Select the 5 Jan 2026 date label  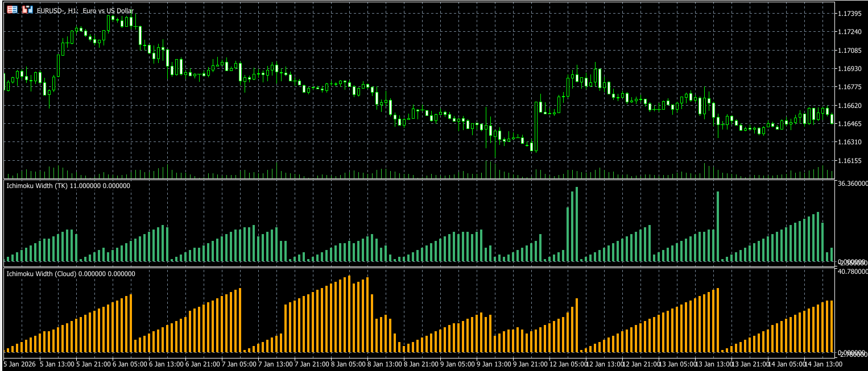(19, 364)
